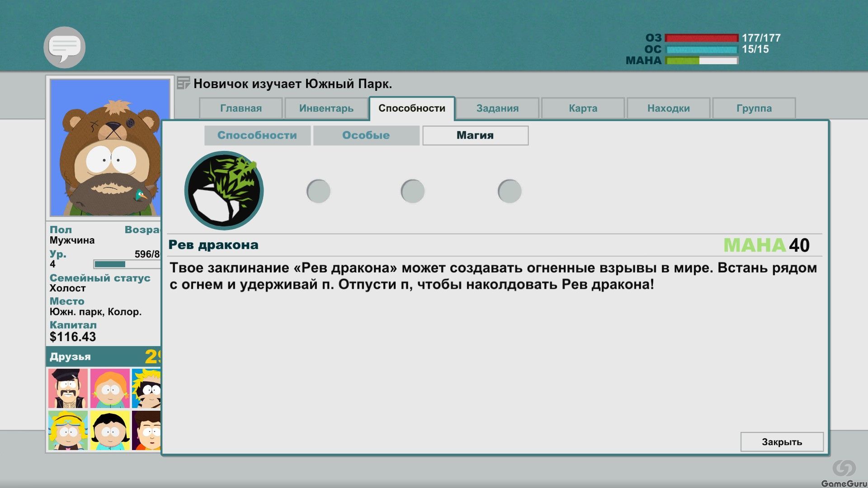Switch to the Задания tab
This screenshot has height=488, width=868.
pyautogui.click(x=497, y=108)
